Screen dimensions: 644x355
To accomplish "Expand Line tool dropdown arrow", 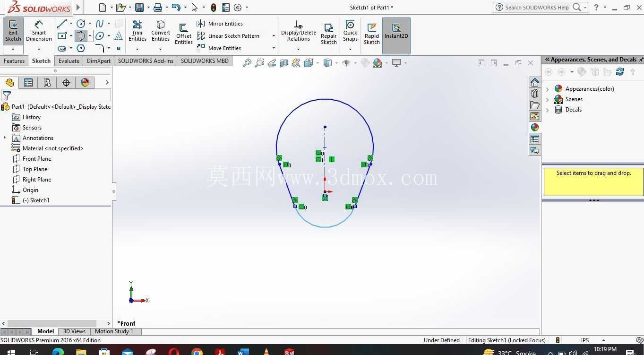I will pos(71,24).
